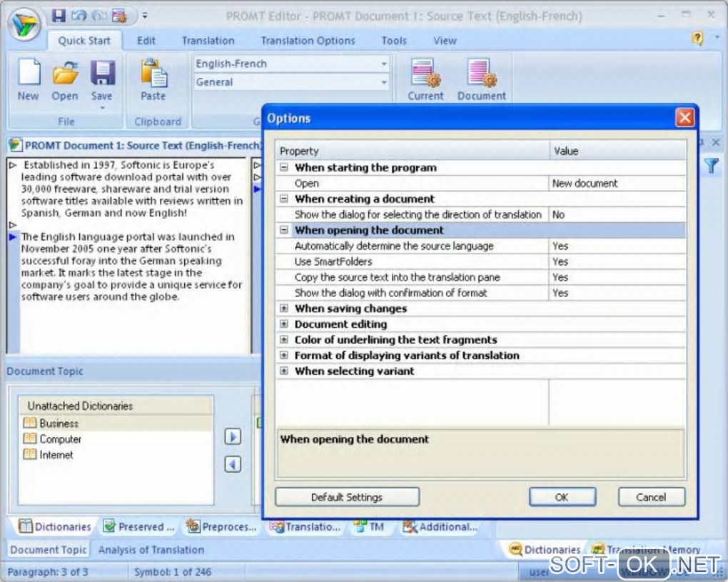Click Cancel in Options dialog
The height and width of the screenshot is (582, 728).
tap(652, 497)
